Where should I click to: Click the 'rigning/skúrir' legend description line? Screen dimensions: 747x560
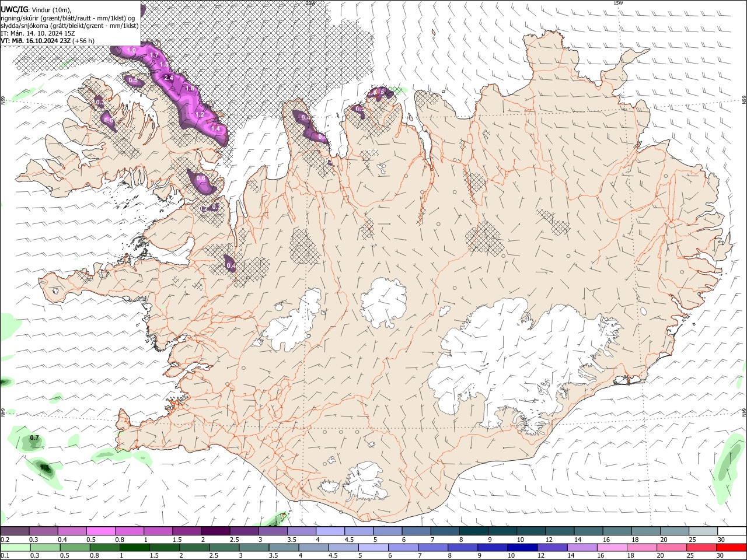point(68,17)
